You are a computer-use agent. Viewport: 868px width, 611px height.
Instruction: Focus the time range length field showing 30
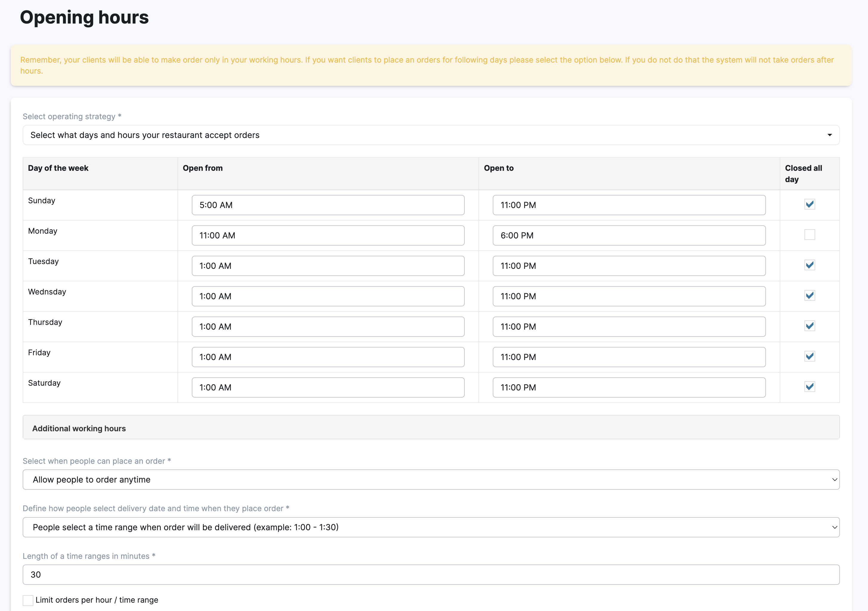coord(431,575)
